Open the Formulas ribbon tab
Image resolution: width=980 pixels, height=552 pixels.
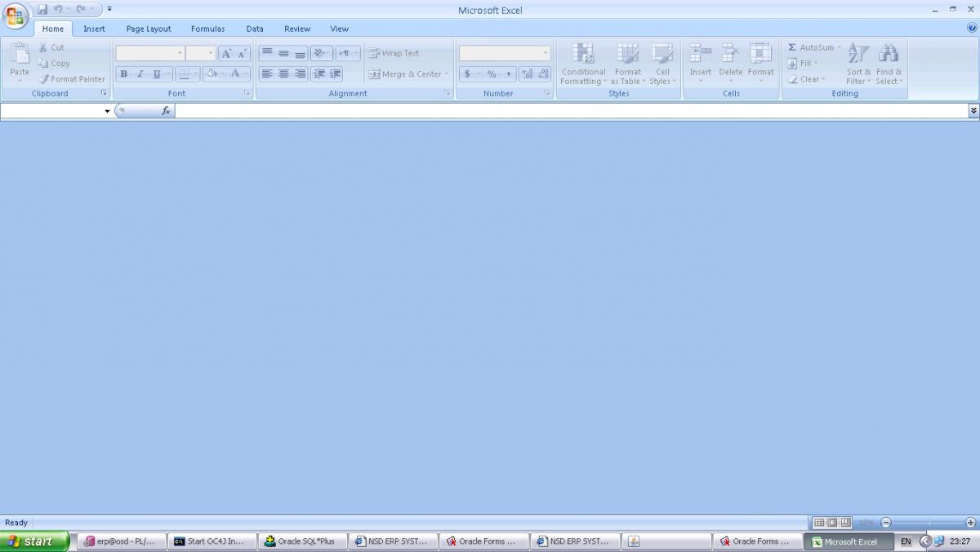coord(207,29)
